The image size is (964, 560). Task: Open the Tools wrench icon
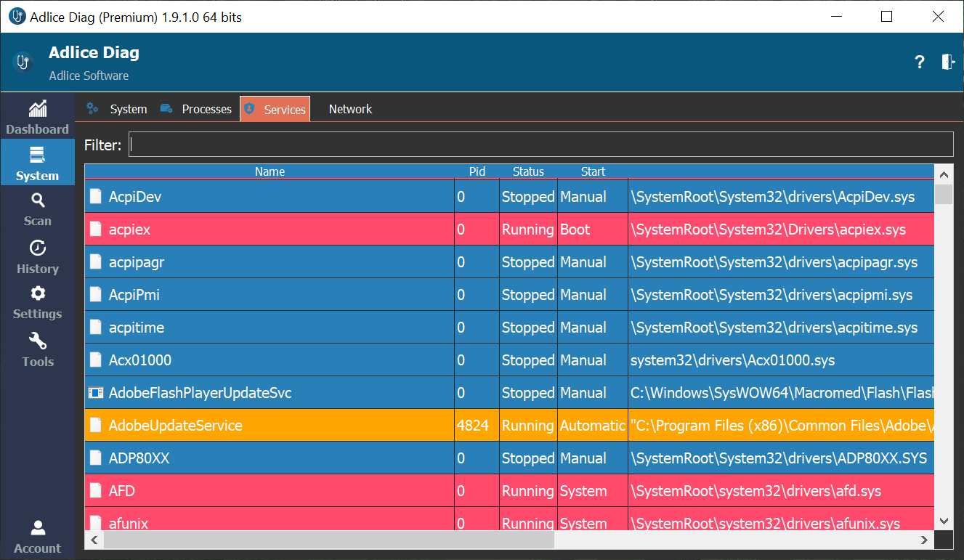click(x=37, y=341)
